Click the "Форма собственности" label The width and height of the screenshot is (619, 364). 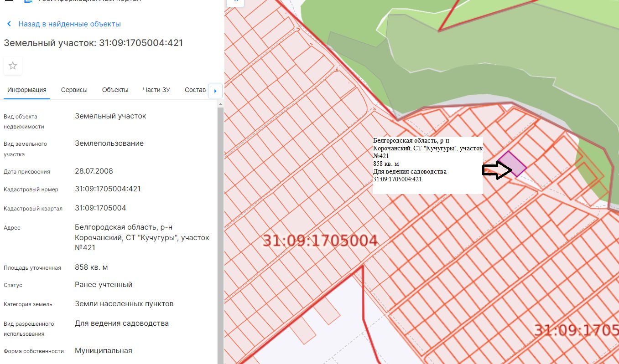coord(34,351)
